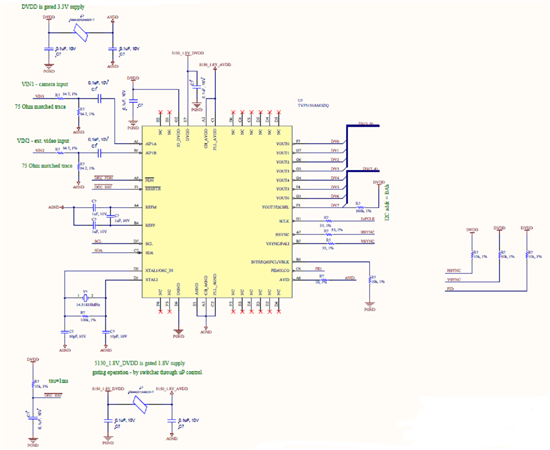Select the AIP1B pin label
The height and width of the screenshot is (450, 550).
pyautogui.click(x=151, y=153)
